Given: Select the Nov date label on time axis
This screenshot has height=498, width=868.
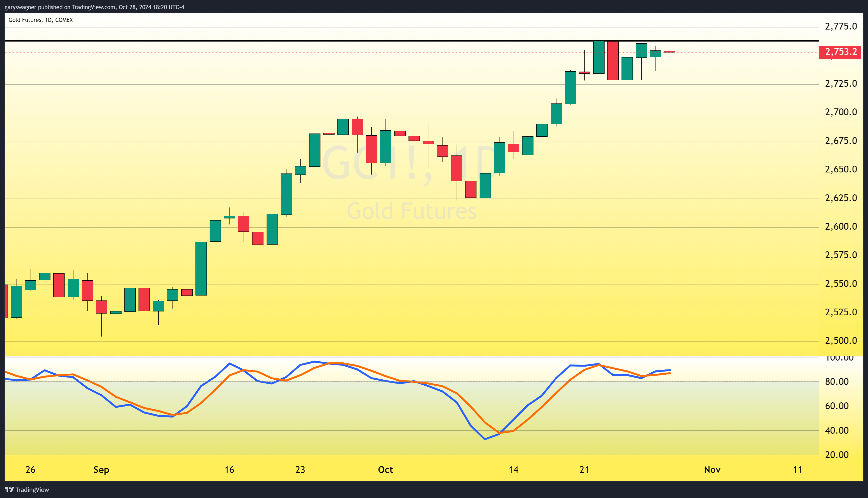Looking at the screenshot, I should tap(712, 470).
